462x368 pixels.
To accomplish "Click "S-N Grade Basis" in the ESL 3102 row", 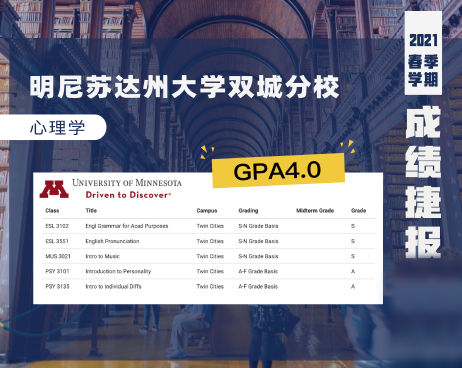I will coord(258,226).
